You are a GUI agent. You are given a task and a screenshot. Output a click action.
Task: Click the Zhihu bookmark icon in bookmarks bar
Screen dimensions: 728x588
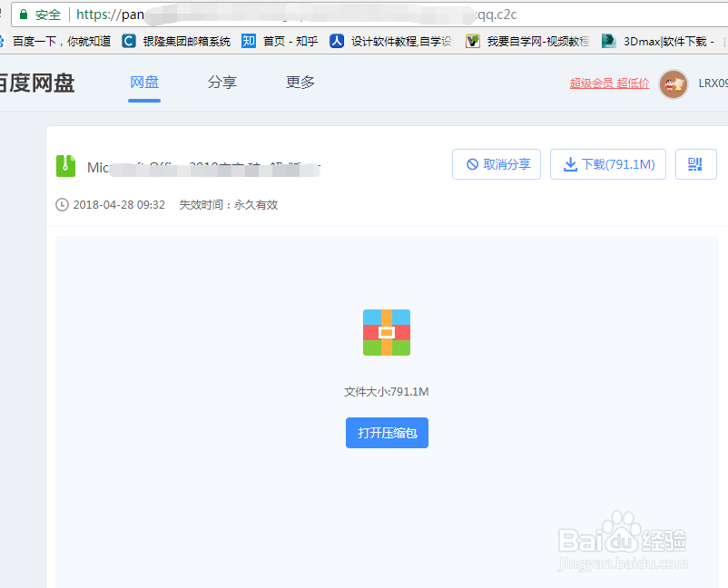tap(248, 41)
